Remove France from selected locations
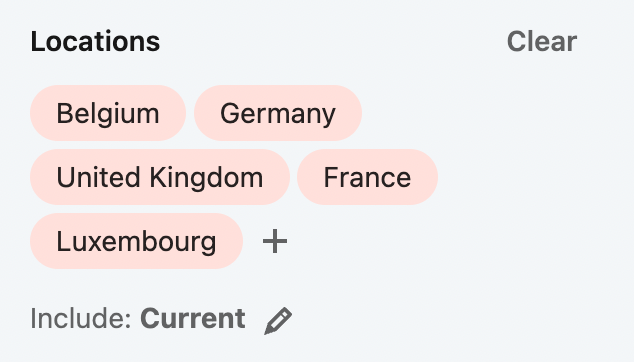Screen dimensions: 634x362 (367, 177)
